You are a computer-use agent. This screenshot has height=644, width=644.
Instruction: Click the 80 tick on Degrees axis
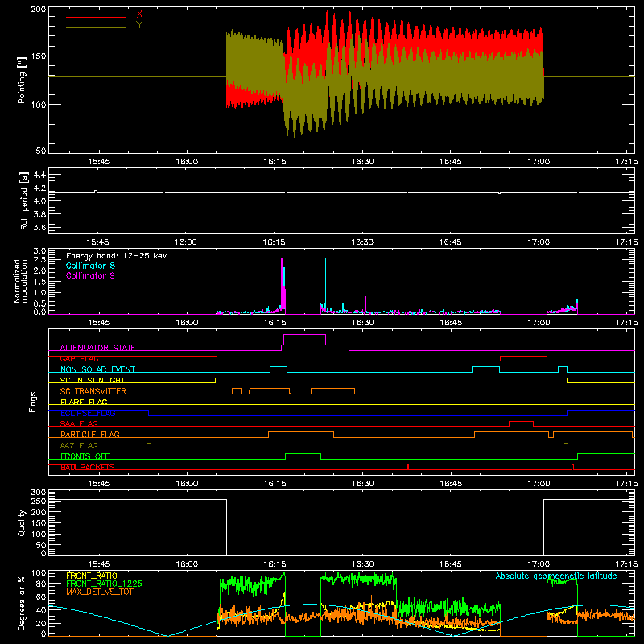[x=41, y=584]
